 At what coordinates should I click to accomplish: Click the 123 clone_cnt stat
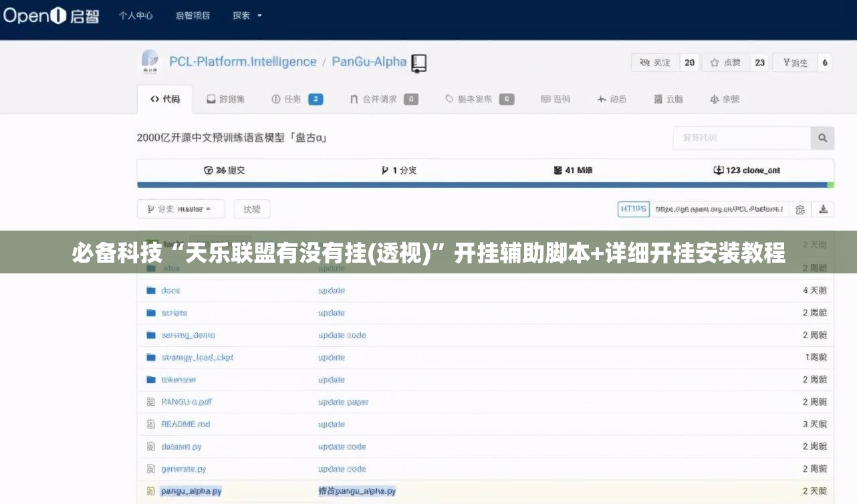point(747,170)
